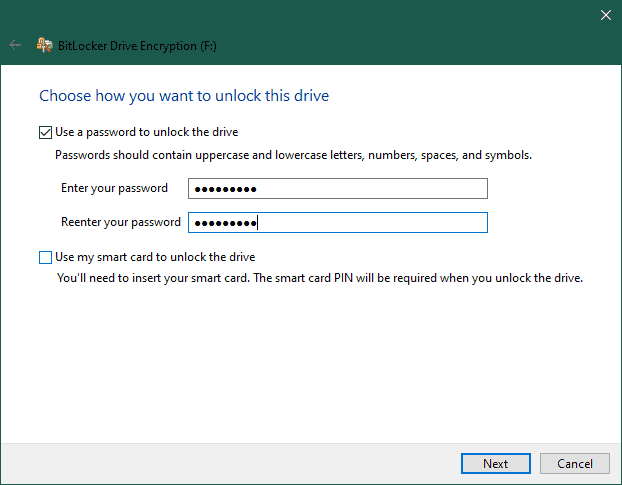
Task: Click the BitLocker drive key icon
Action: pos(44,45)
